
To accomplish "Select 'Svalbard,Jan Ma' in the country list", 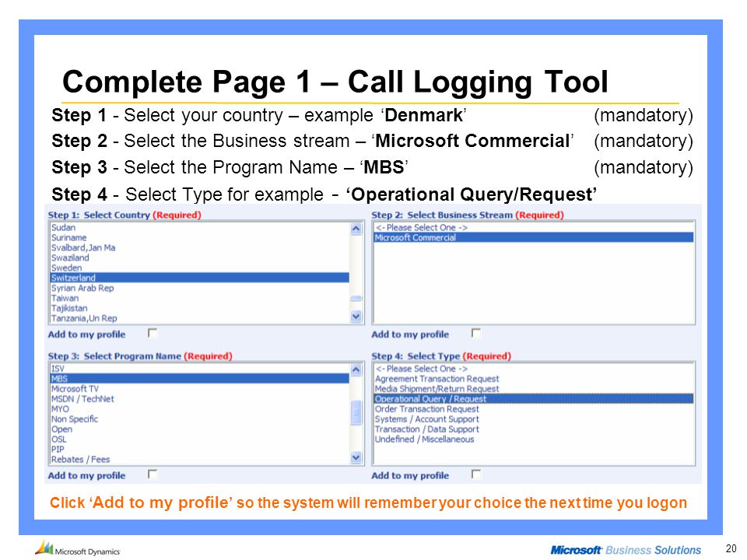I will coord(200,247).
